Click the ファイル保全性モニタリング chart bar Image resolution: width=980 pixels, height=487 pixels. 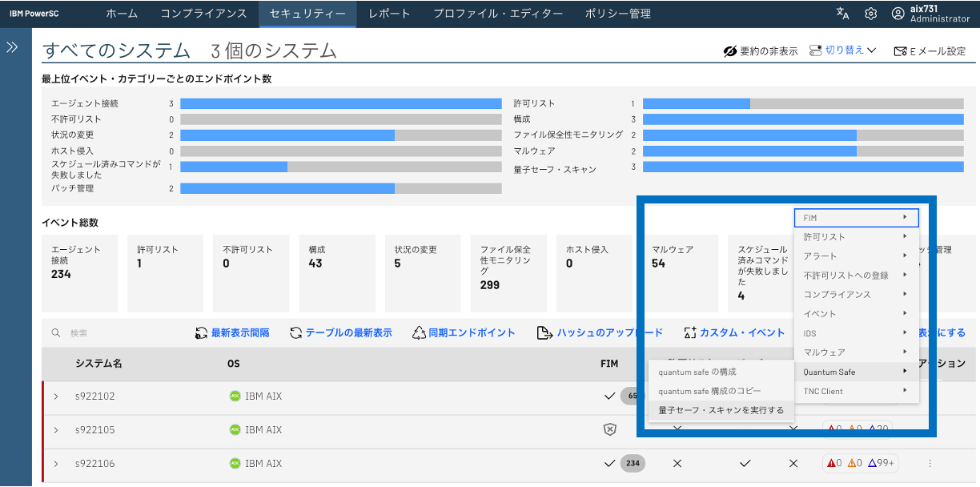click(803, 135)
